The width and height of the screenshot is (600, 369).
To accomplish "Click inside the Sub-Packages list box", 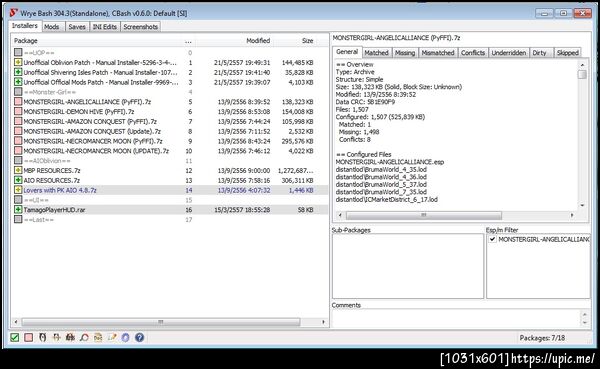I will click(408, 266).
